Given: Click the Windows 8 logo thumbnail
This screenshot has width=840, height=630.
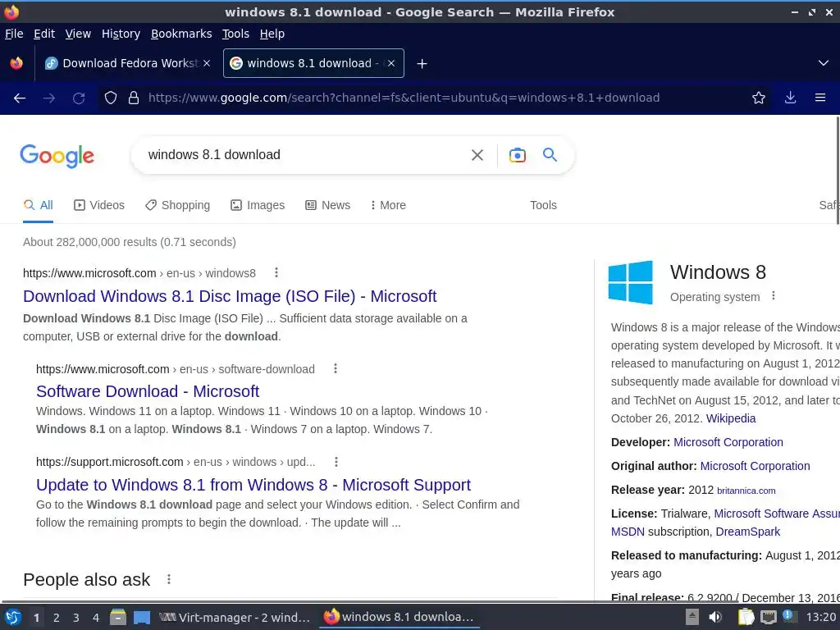Looking at the screenshot, I should tap(631, 282).
